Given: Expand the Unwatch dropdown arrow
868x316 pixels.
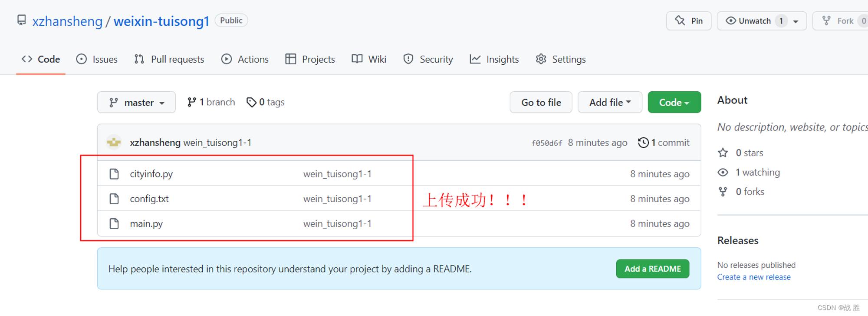Looking at the screenshot, I should coord(796,21).
